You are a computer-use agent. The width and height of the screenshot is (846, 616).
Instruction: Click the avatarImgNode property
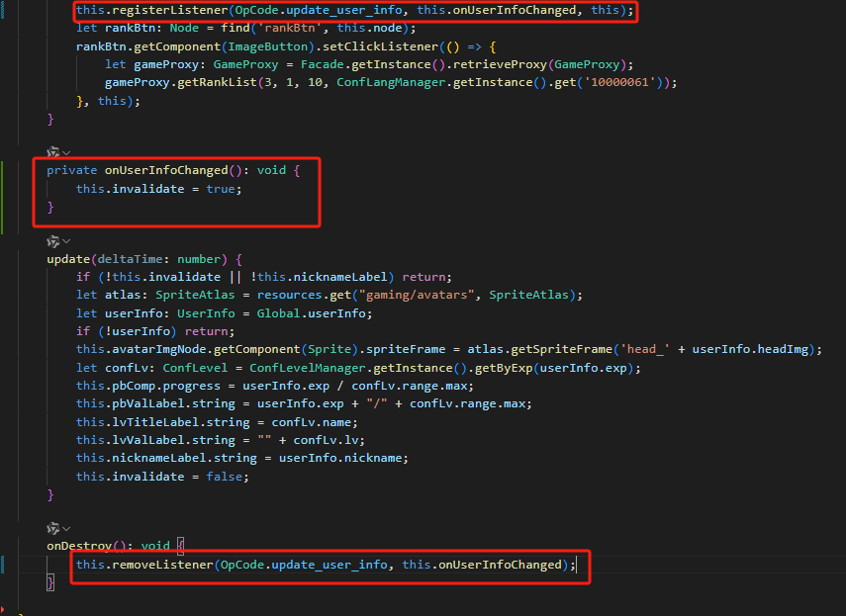159,349
